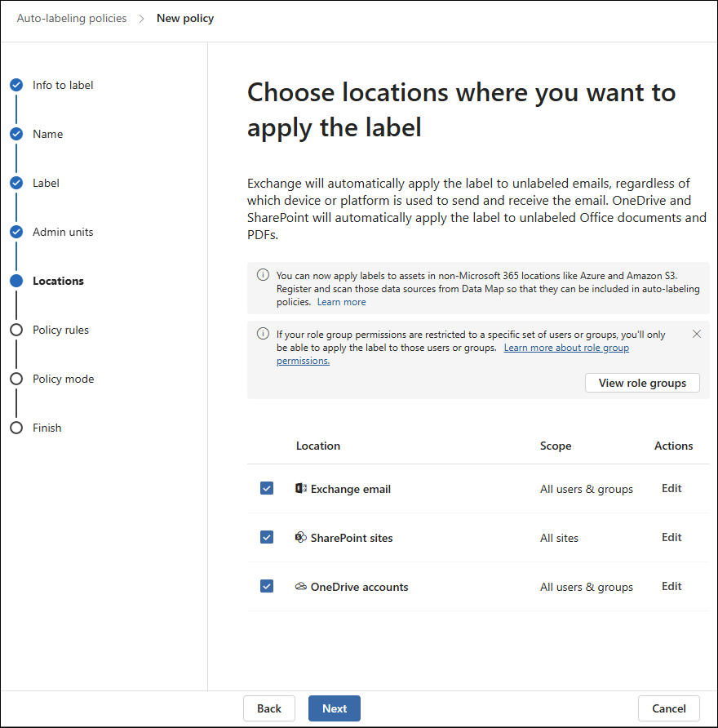The image size is (718, 728).
Task: Click the info icon beside non-Microsoft 365 notice
Action: tap(264, 275)
